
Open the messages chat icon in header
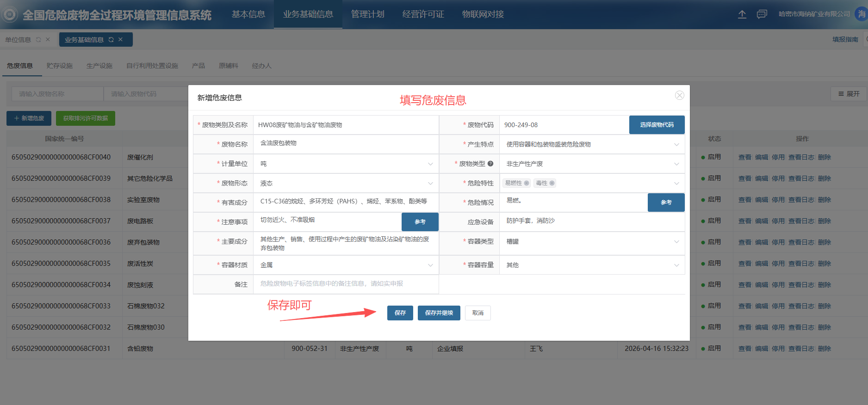coord(762,14)
